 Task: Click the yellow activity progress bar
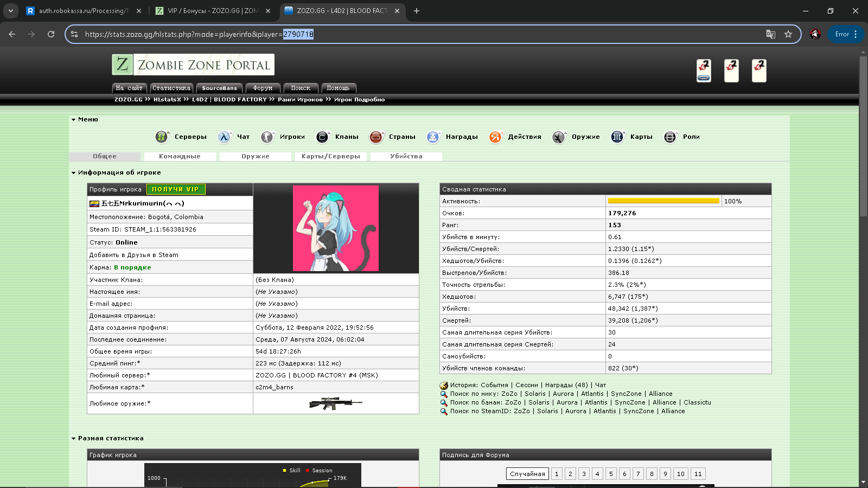(663, 201)
